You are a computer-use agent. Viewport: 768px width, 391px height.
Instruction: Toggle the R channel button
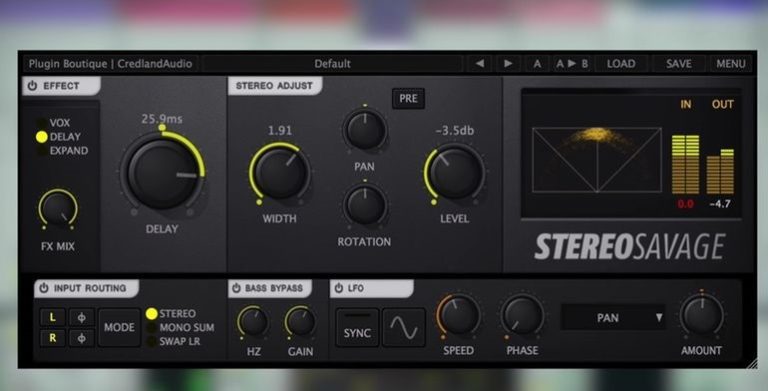(52, 338)
